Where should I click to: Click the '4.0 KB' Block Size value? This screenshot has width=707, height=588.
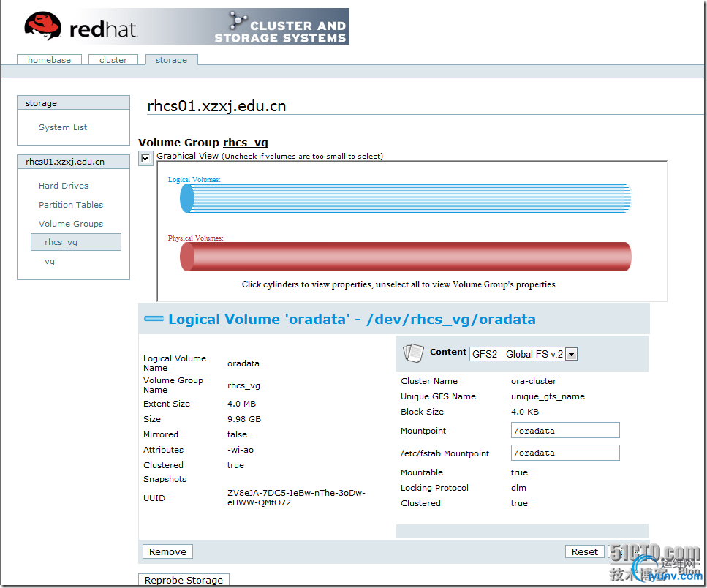[x=525, y=412]
